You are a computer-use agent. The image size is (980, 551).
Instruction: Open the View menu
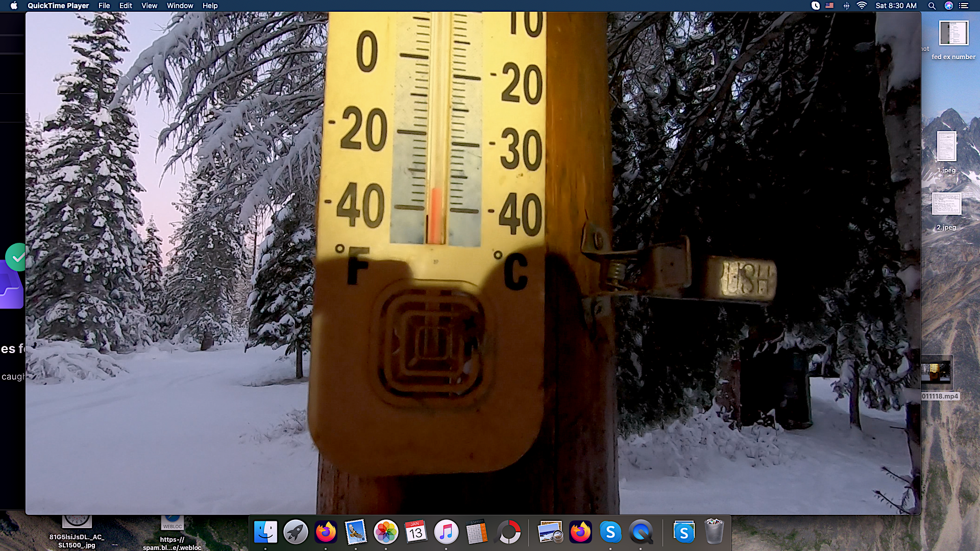click(149, 6)
